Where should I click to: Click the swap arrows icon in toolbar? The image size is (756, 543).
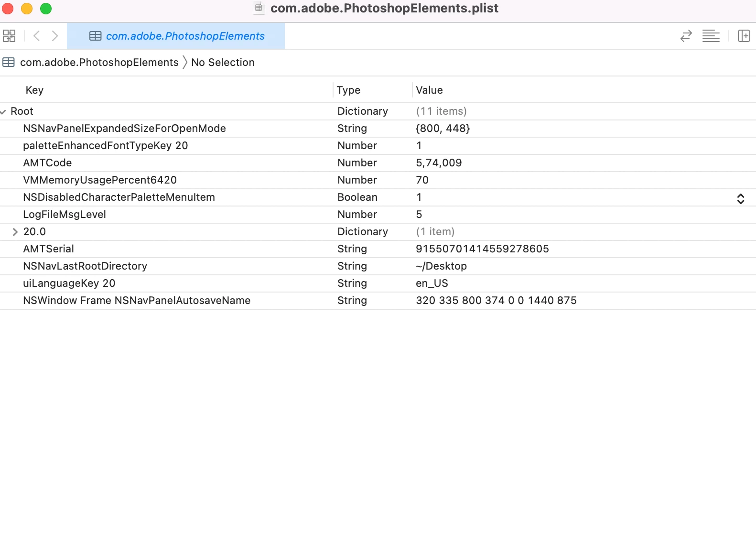click(686, 36)
